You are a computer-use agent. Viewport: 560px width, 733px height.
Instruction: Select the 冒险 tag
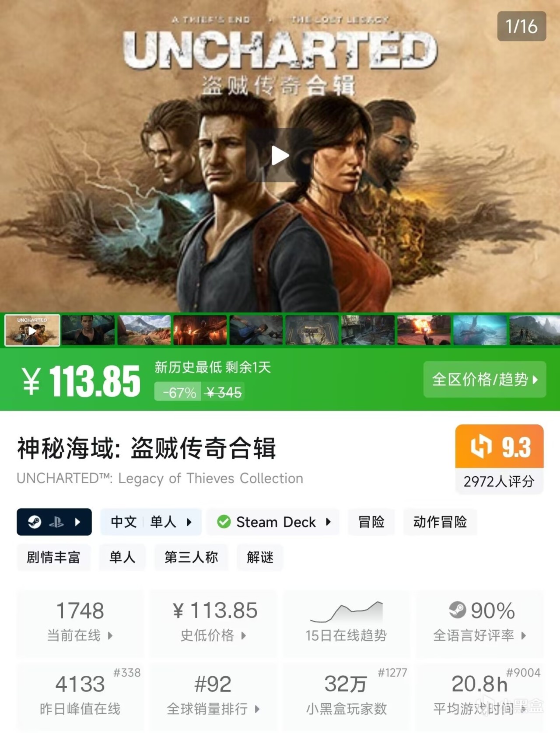point(371,522)
